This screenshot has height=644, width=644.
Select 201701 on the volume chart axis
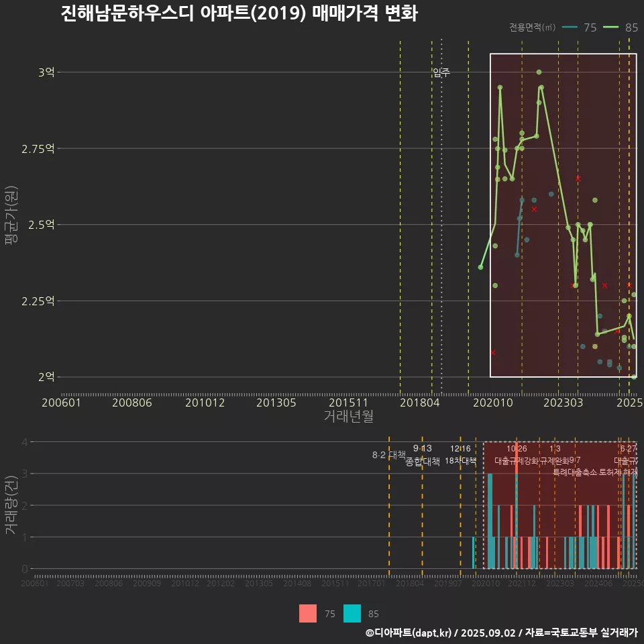click(x=371, y=583)
